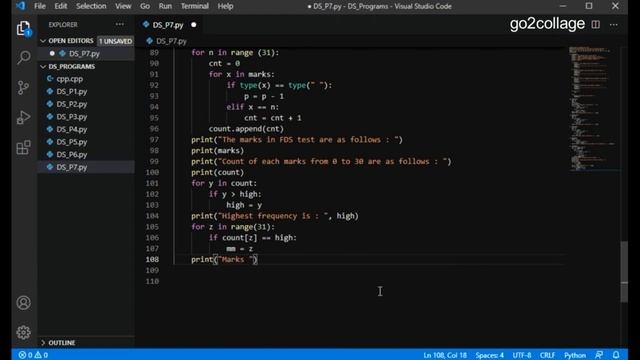Image resolution: width=640 pixels, height=360 pixels.
Task: Select DS_P7.py under Open Editors
Action: 87,53
